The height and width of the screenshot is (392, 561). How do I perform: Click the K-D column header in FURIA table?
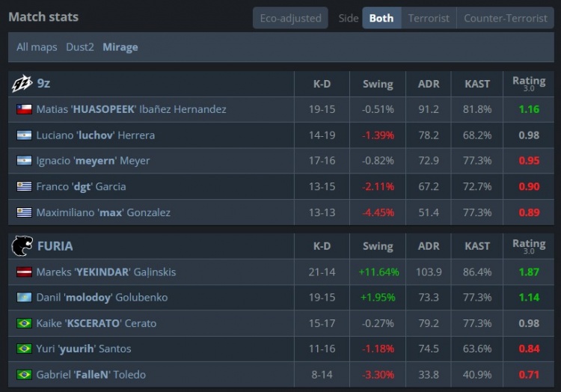[322, 246]
